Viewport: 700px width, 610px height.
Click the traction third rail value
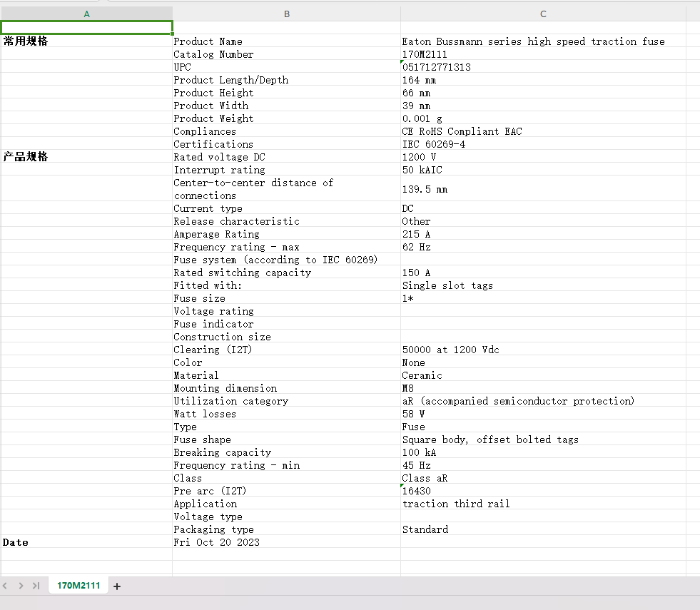pos(543,504)
